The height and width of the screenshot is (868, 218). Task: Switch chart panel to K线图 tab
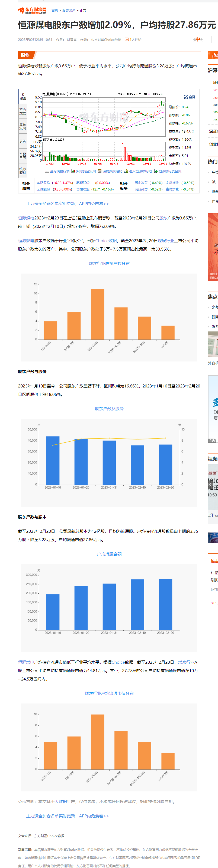23,96
